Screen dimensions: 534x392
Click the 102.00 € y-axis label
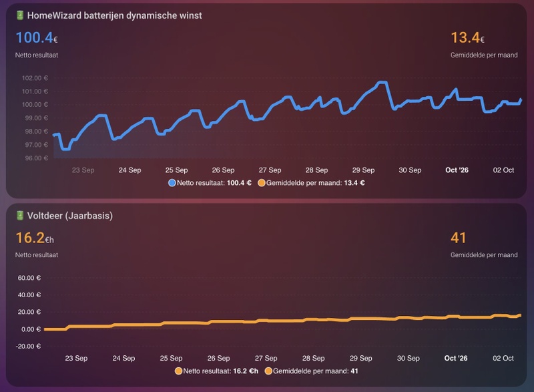coord(35,78)
